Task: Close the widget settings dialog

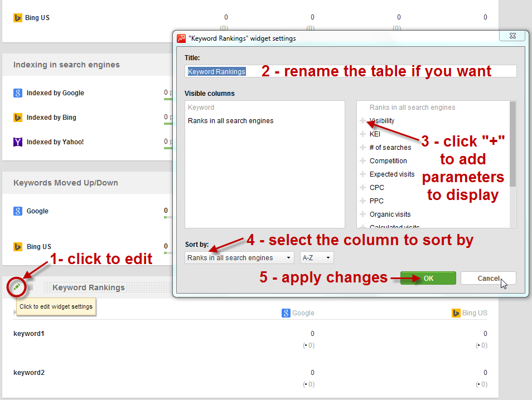Action: [x=512, y=36]
